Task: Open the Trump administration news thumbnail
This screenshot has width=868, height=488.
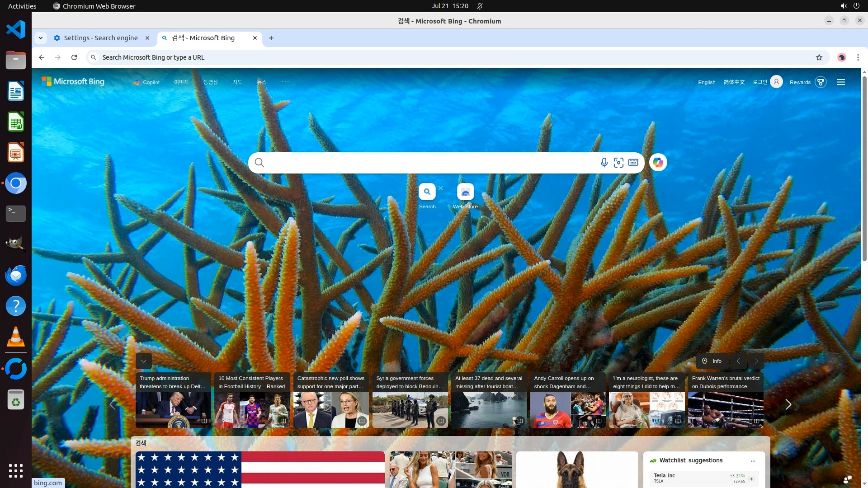Action: tap(173, 409)
